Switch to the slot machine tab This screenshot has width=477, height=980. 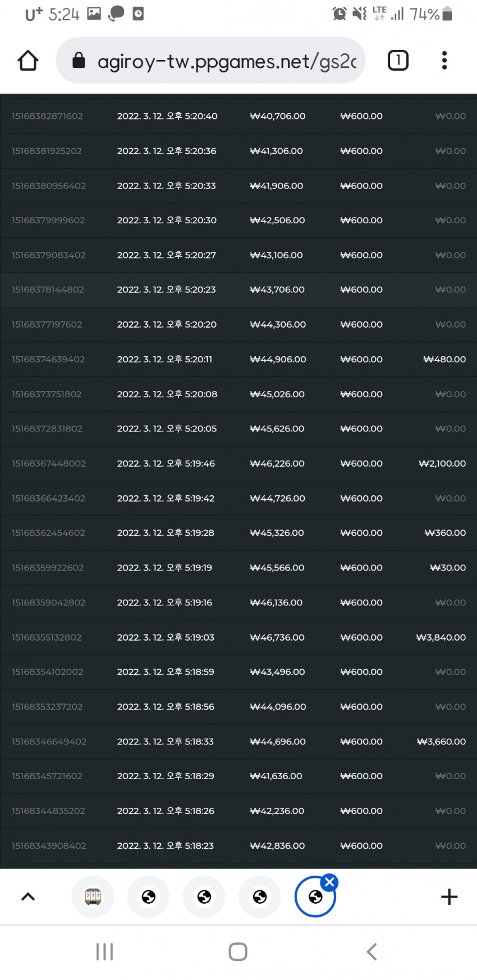pyautogui.click(x=93, y=896)
